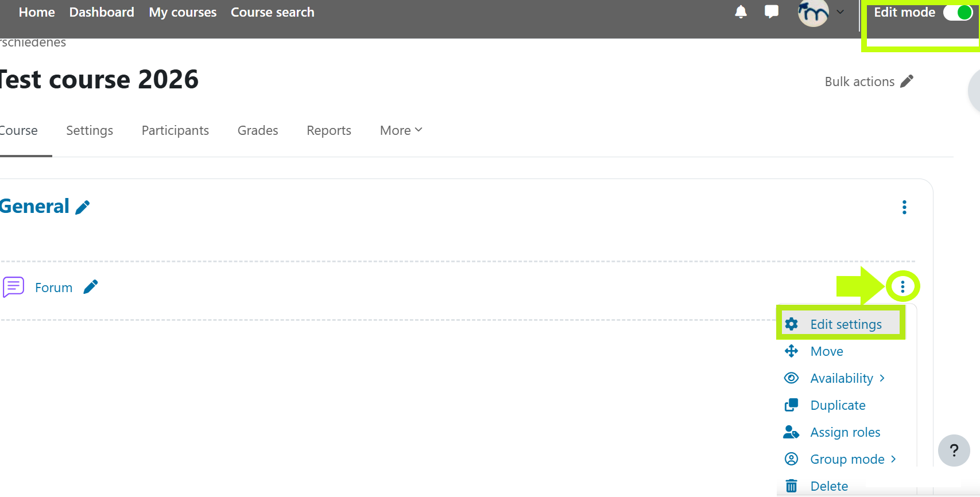Open the messaging speech bubble icon
980x497 pixels.
pos(772,12)
